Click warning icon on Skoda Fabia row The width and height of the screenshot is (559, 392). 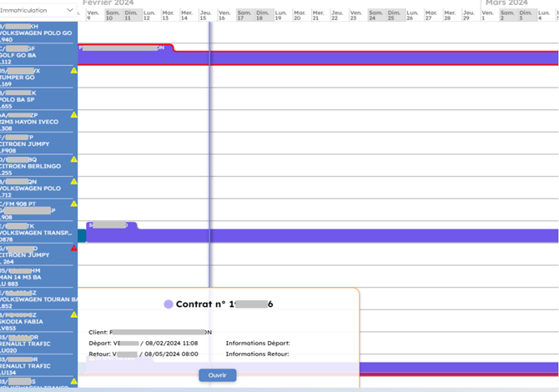point(73,315)
